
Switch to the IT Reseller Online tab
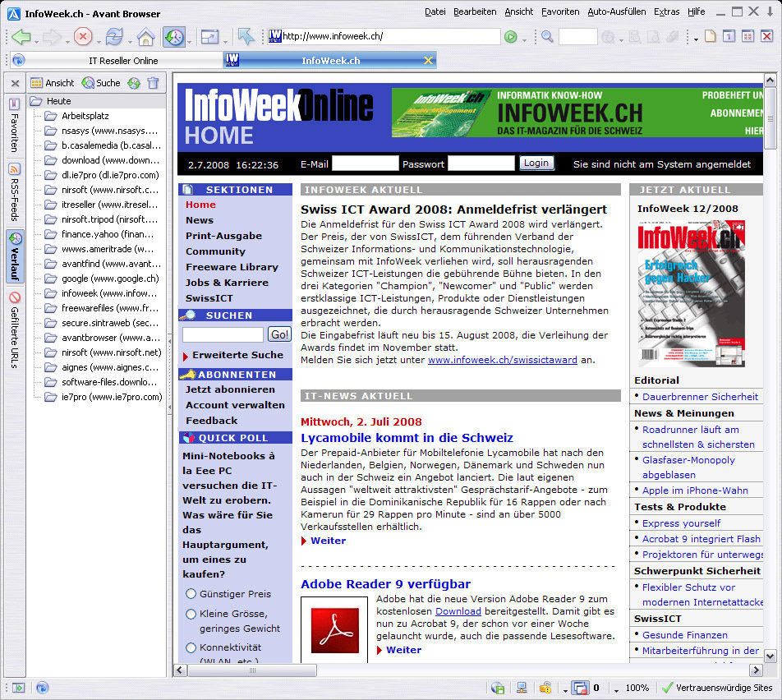[x=123, y=60]
